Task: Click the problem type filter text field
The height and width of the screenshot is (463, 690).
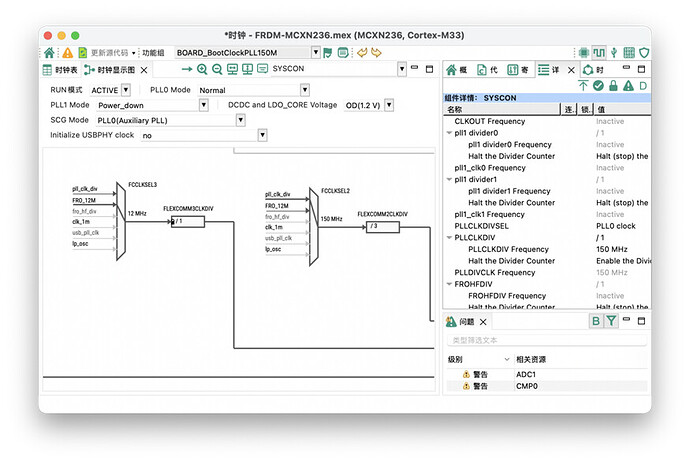Action: pos(547,340)
